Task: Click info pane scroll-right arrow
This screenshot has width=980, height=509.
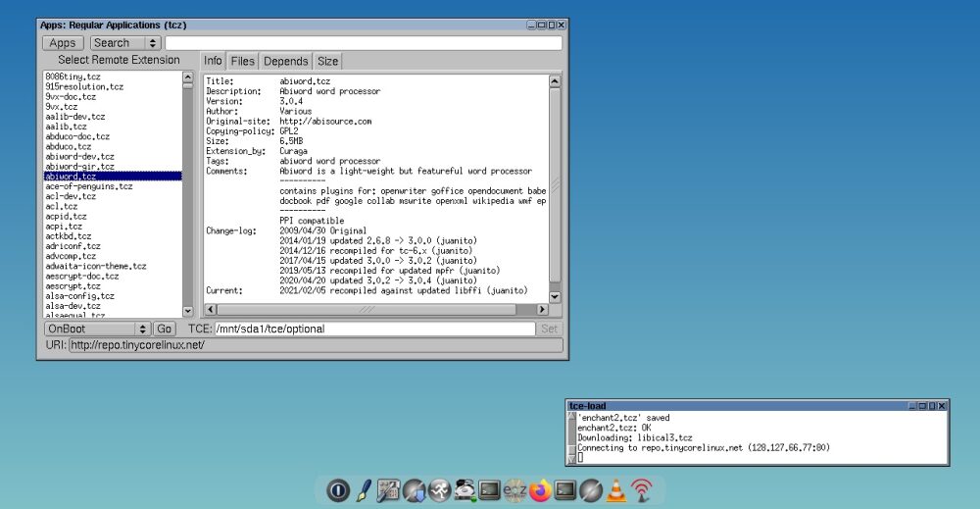Action: (542, 310)
